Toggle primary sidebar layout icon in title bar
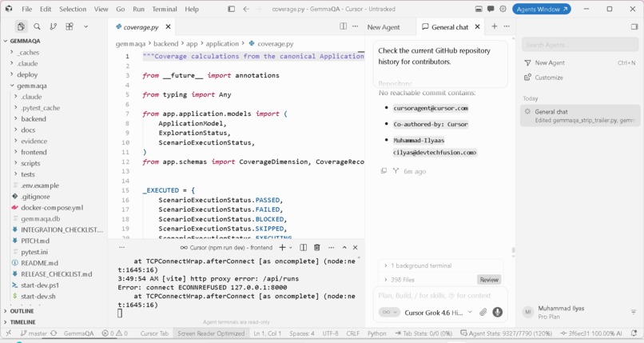The image size is (644, 343). click(231, 9)
